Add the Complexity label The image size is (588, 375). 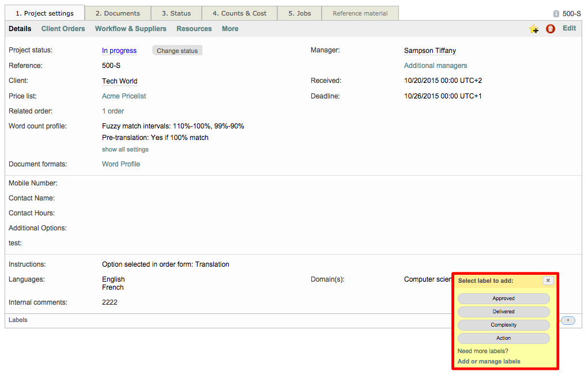pyautogui.click(x=503, y=325)
